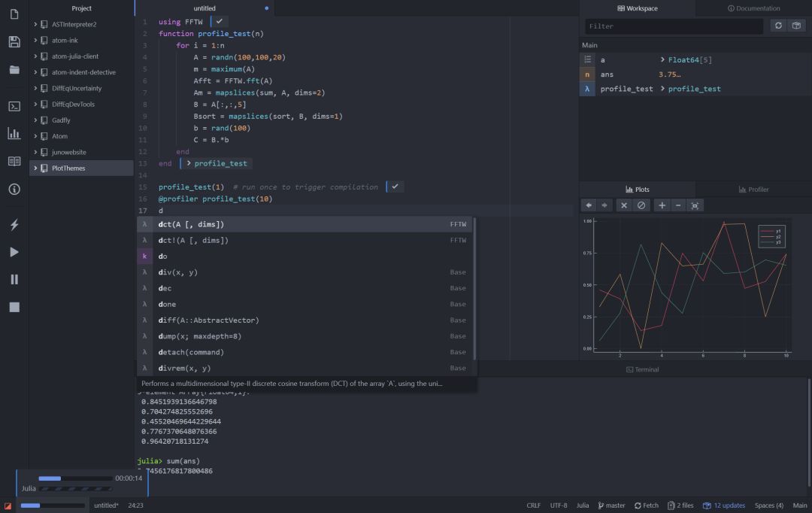The width and height of the screenshot is (812, 513).
Task: Click the pause icon to interrupt Julia
Action: coord(14,280)
